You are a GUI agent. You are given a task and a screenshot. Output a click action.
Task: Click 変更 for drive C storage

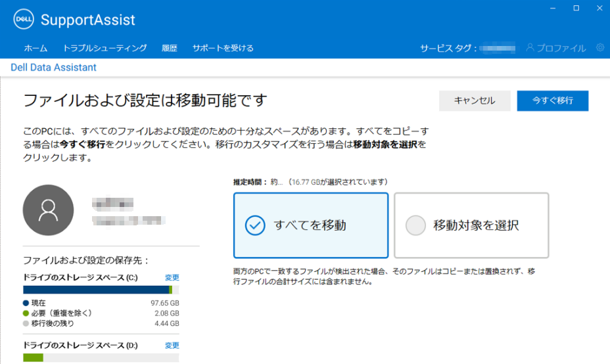[172, 277]
